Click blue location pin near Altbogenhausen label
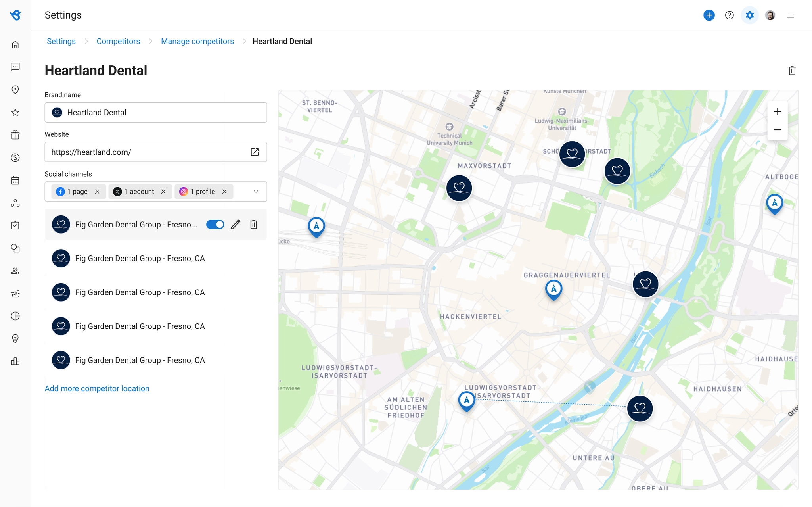 pyautogui.click(x=774, y=204)
